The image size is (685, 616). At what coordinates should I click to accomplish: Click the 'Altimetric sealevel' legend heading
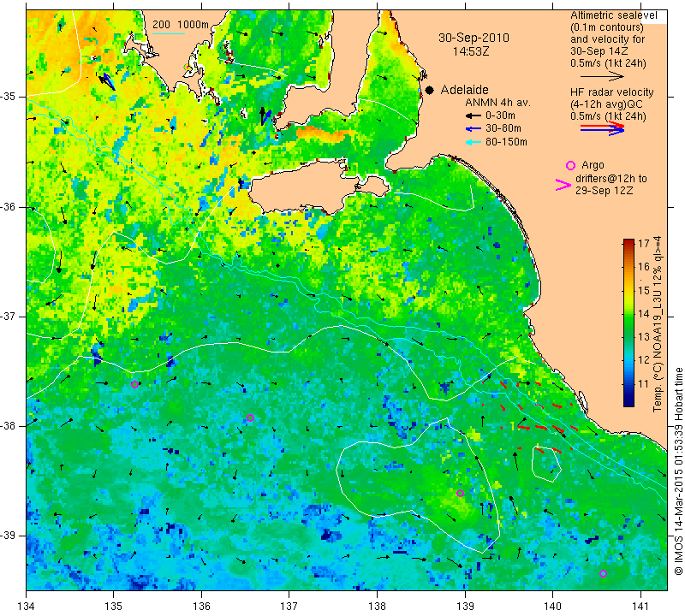[x=614, y=15]
